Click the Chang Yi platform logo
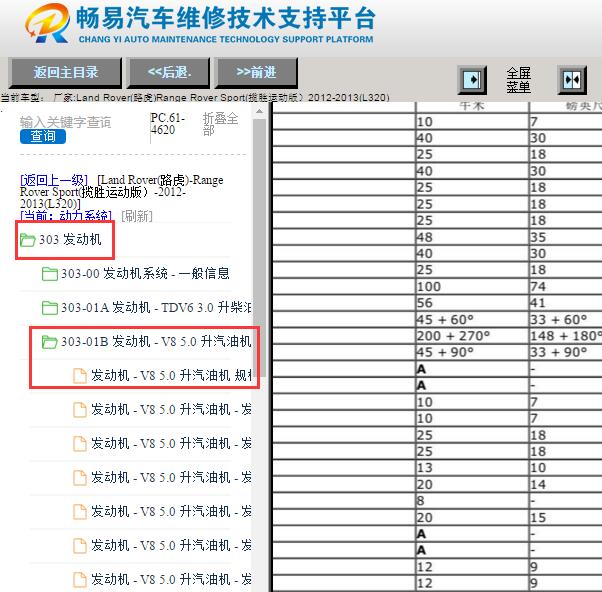 pyautogui.click(x=48, y=24)
